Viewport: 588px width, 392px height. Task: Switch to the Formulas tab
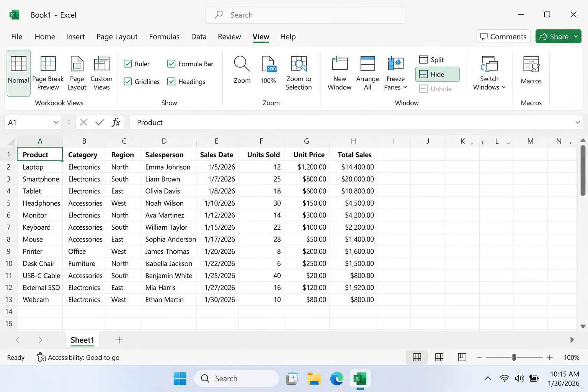pyautogui.click(x=164, y=37)
